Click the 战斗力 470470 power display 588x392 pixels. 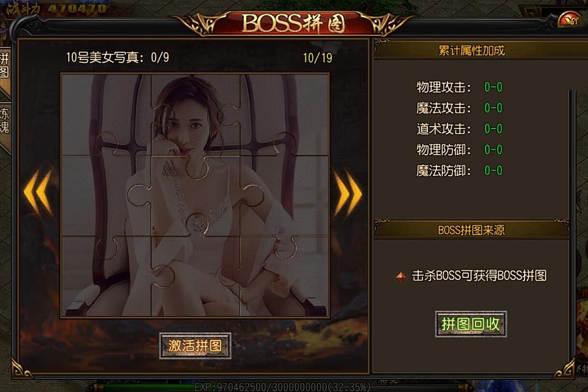pyautogui.click(x=56, y=8)
